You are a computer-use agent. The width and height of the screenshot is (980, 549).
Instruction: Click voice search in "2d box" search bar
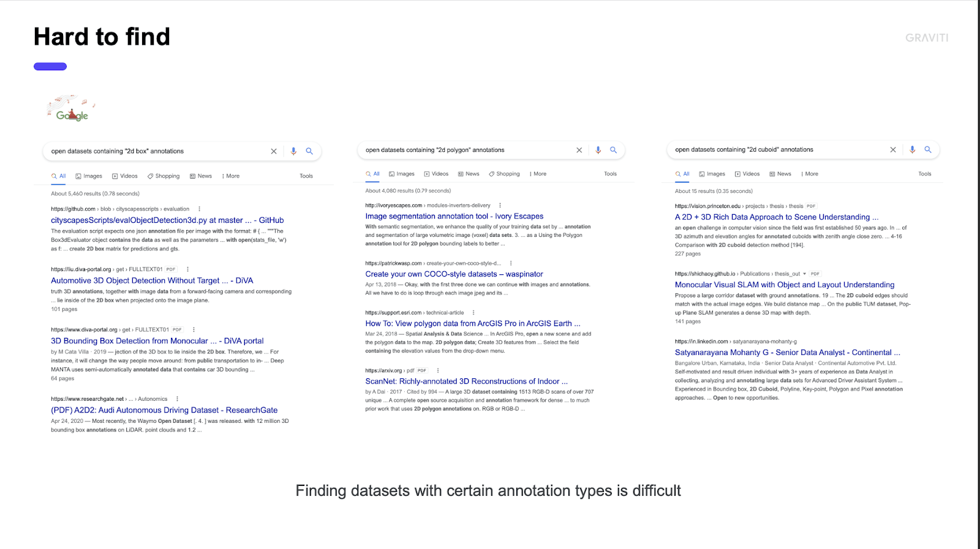coord(293,151)
